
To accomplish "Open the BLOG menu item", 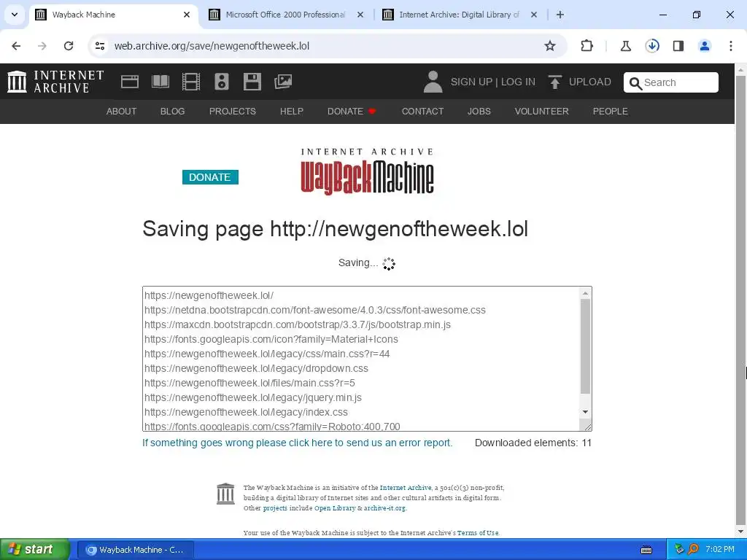I will pos(172,112).
